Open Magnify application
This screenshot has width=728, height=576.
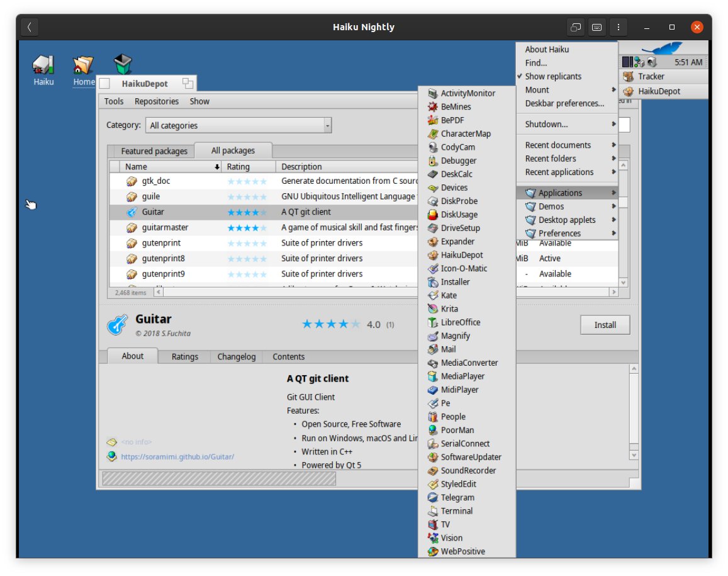(467, 336)
